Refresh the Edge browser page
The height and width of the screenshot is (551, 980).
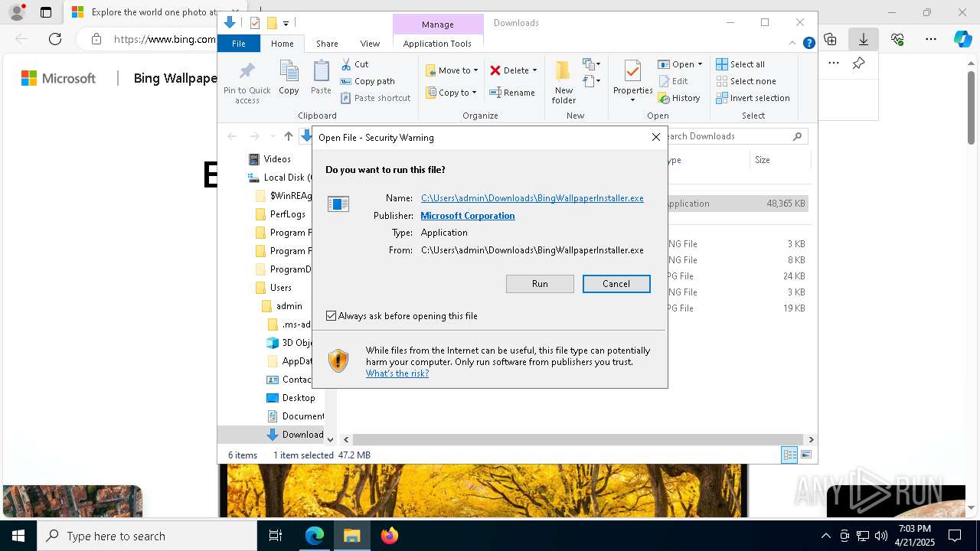pyautogui.click(x=55, y=39)
